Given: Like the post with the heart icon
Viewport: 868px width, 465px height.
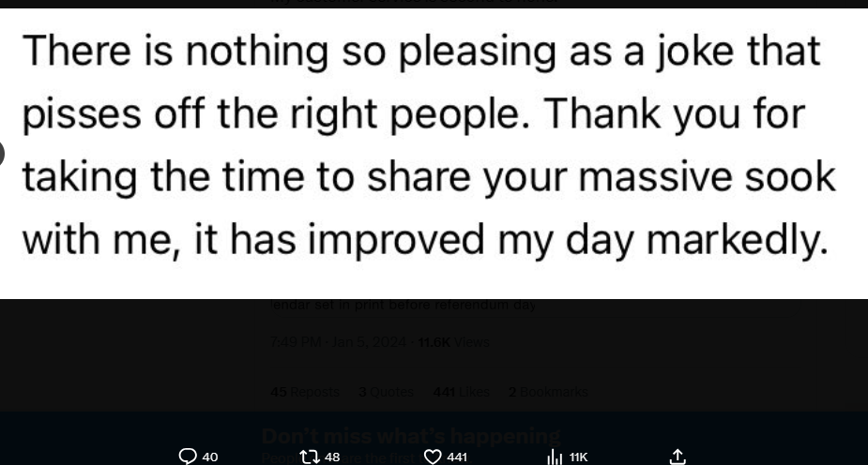Looking at the screenshot, I should [433, 457].
